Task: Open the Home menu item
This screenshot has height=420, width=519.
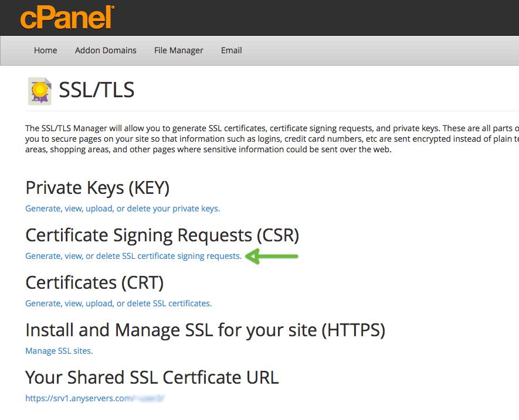Action: pos(45,50)
